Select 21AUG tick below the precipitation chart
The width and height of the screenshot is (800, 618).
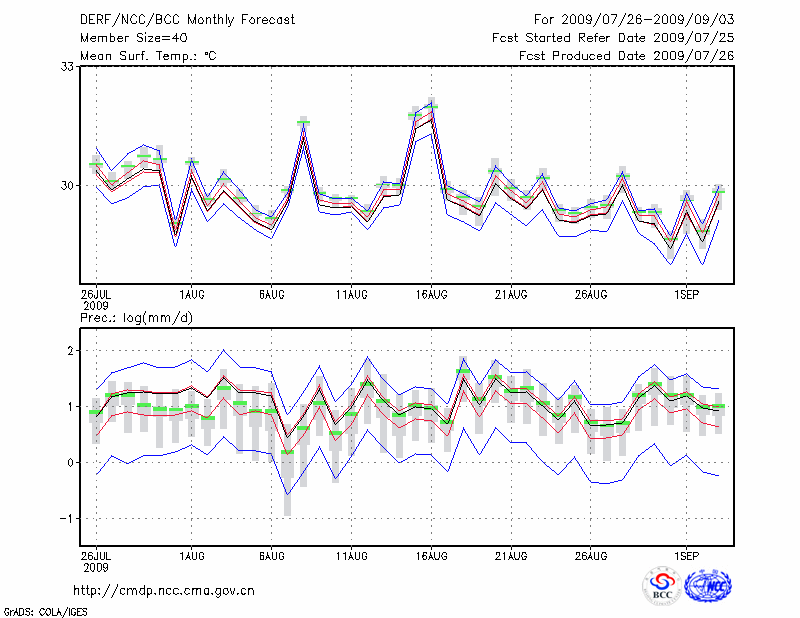point(511,553)
